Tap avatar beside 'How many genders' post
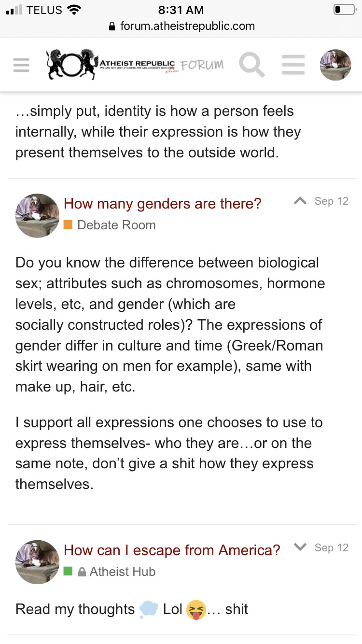This screenshot has height=644, width=362. [x=38, y=216]
